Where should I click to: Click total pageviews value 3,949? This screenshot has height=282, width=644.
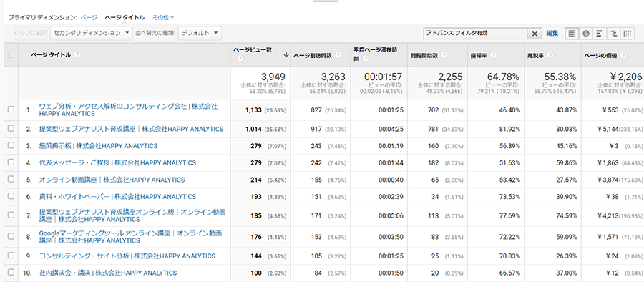coord(273,77)
